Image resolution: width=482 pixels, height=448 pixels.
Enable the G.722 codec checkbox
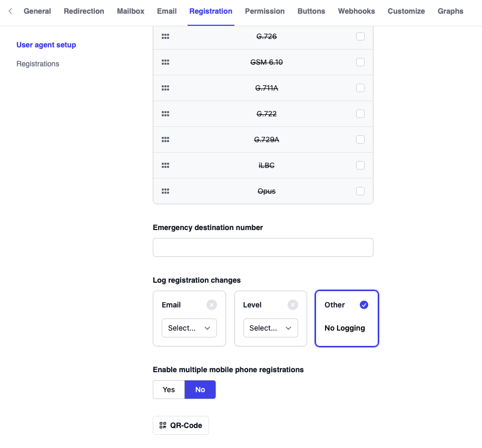click(x=360, y=114)
